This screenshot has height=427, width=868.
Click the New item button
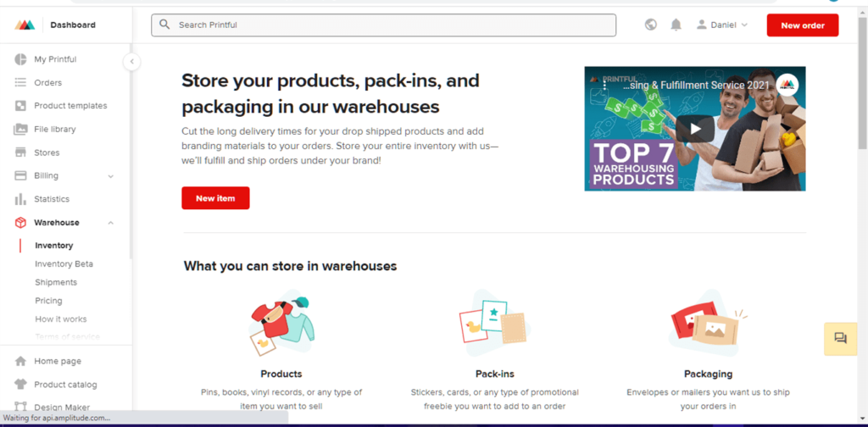point(215,198)
